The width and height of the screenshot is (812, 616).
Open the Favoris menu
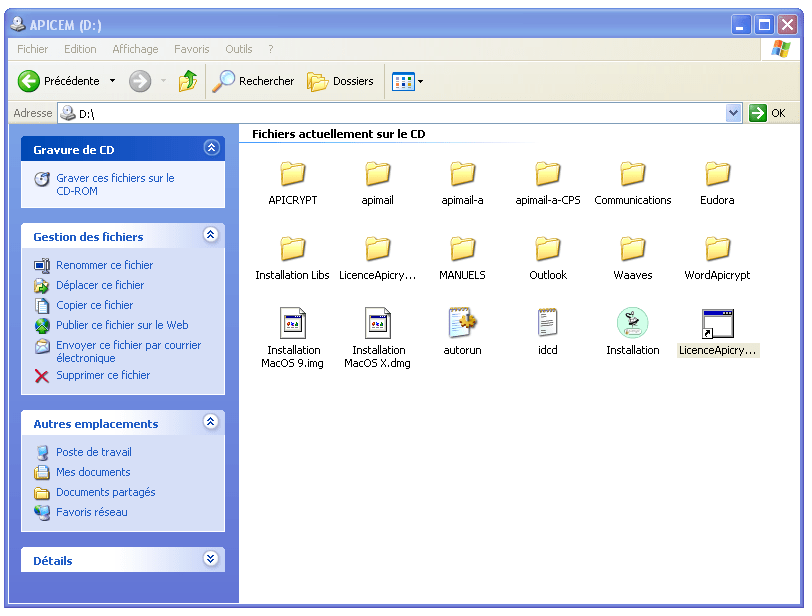coord(192,49)
